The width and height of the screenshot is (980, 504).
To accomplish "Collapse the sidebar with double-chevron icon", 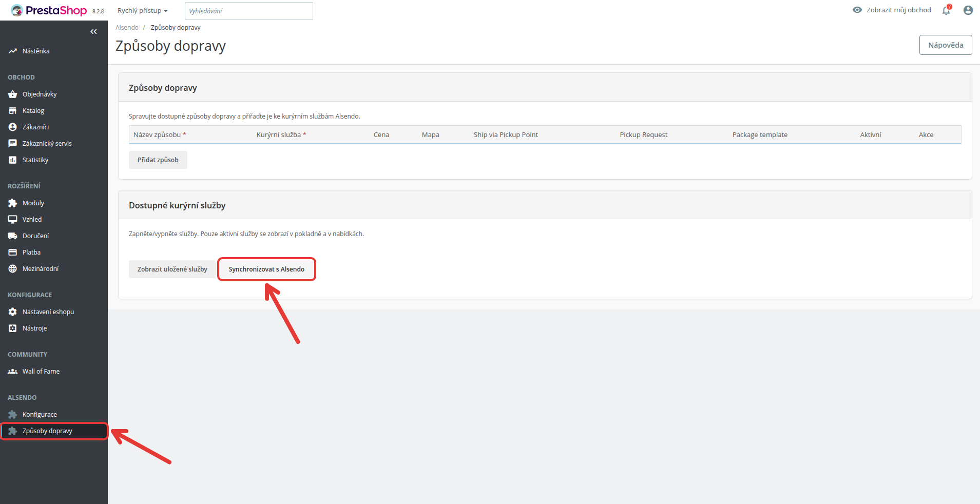I will click(x=93, y=32).
